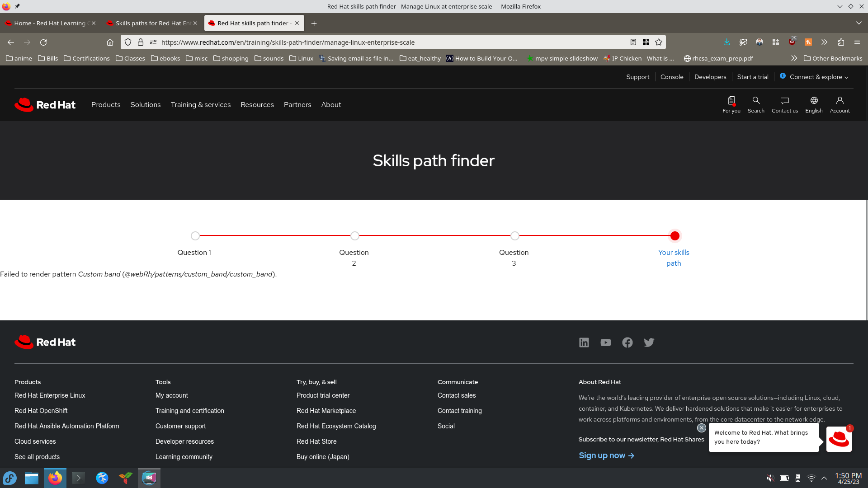Open the Account icon

[x=840, y=104]
